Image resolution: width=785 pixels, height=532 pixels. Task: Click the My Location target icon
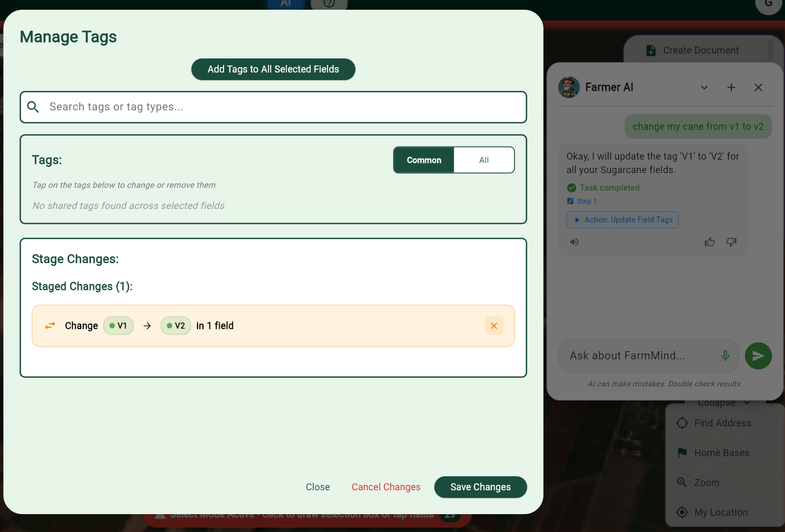(682, 512)
